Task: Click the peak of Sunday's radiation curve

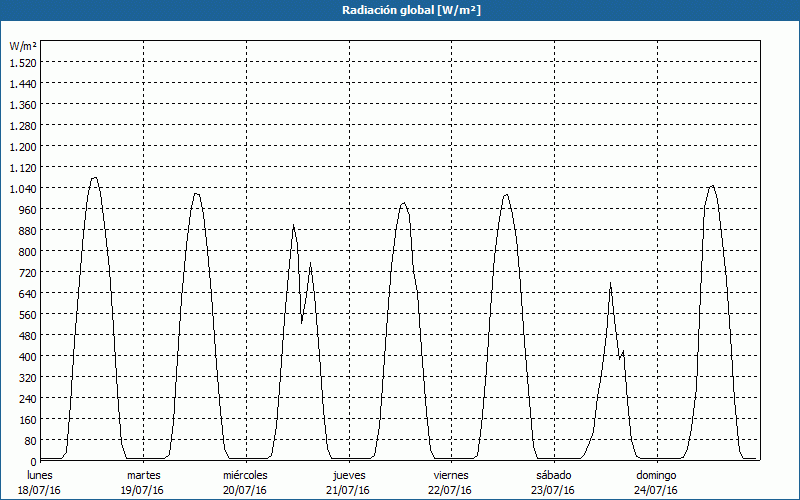Action: 712,186
